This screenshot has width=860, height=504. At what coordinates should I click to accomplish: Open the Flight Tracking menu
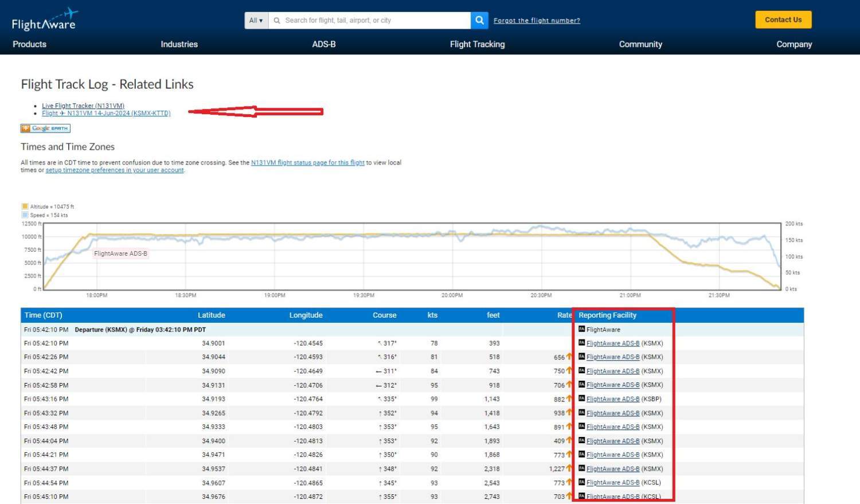[x=477, y=44]
